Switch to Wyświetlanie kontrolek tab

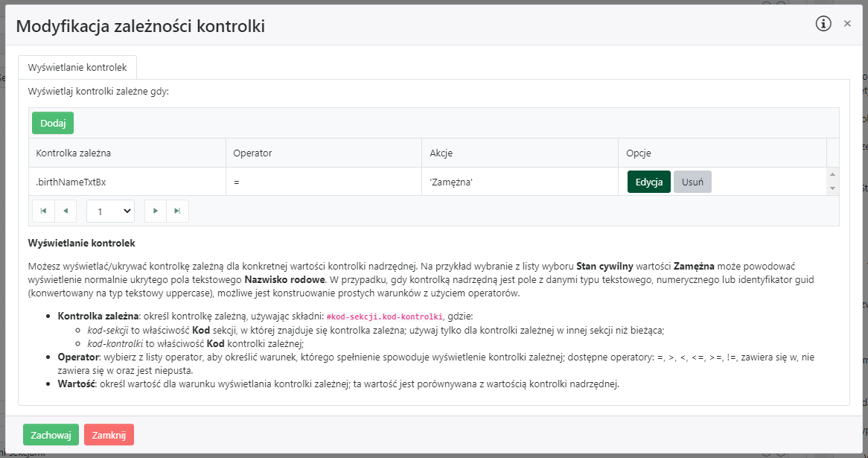coord(77,67)
